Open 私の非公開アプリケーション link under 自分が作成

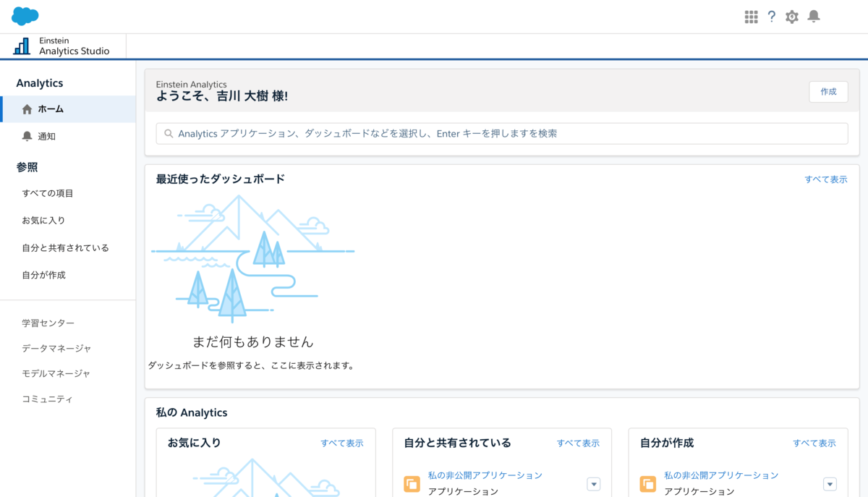click(720, 475)
